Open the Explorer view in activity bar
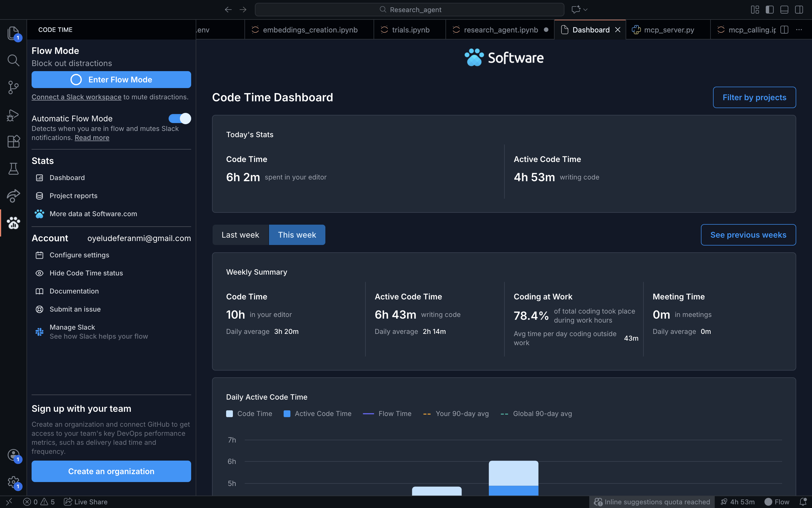 point(13,33)
